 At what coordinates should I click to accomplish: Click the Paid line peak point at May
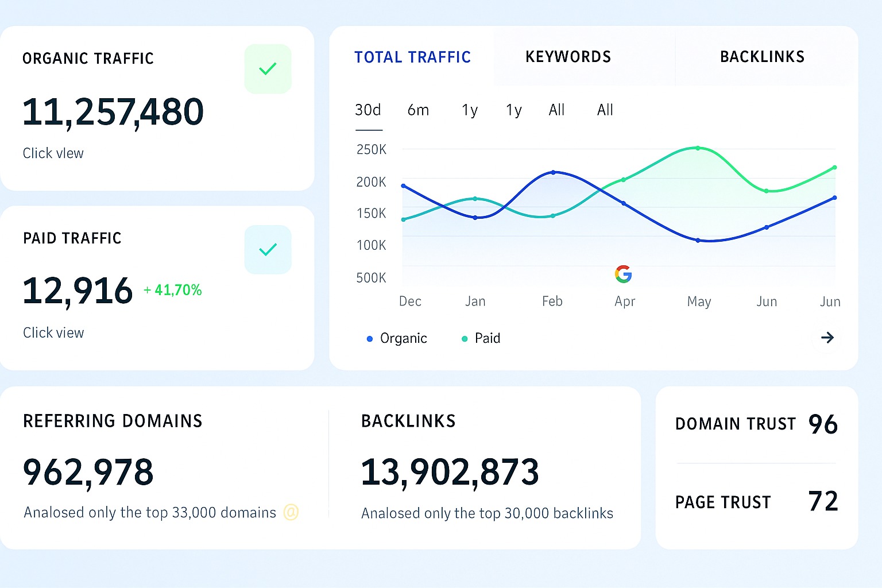click(x=698, y=148)
